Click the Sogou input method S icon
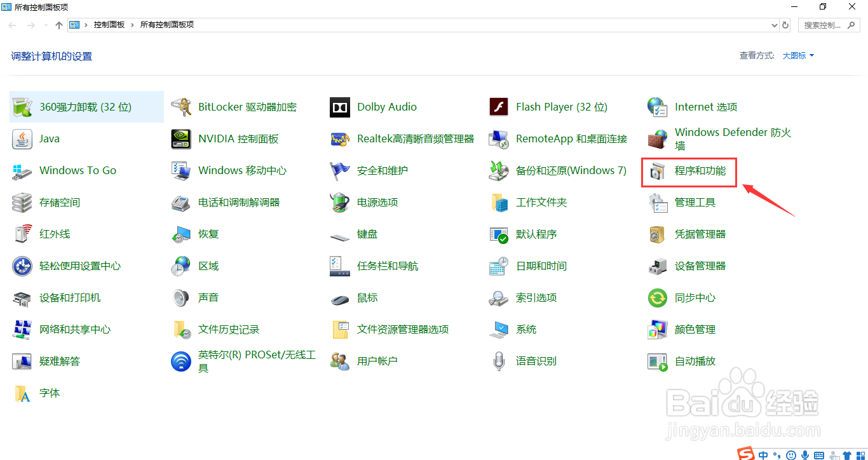This screenshot has height=460, width=868. pyautogui.click(x=745, y=454)
